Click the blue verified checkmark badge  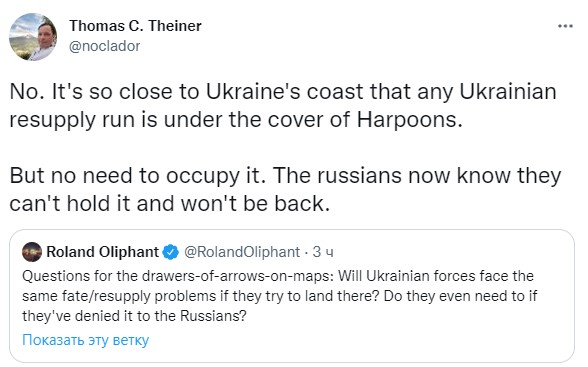click(x=171, y=252)
